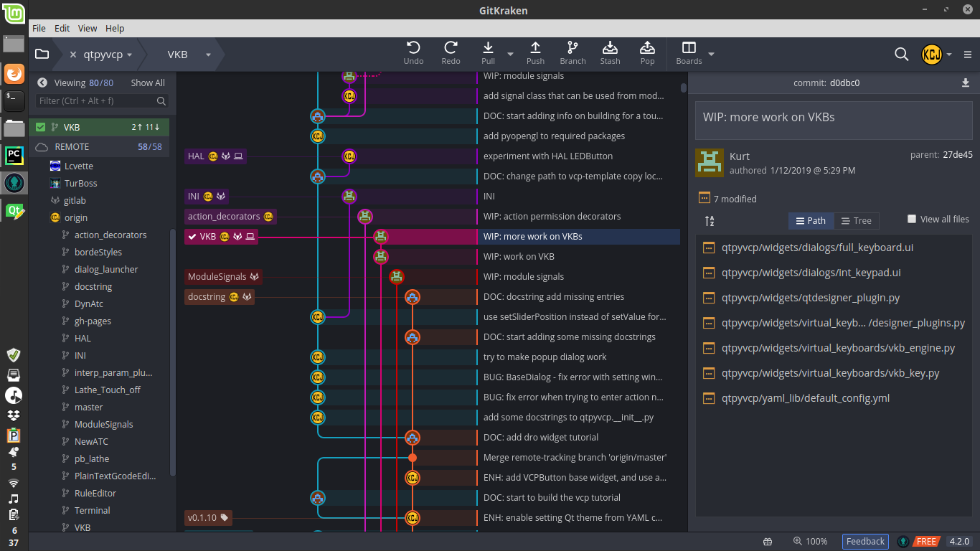Open the terminal from the dock
This screenshot has height=551, width=980.
[x=14, y=101]
